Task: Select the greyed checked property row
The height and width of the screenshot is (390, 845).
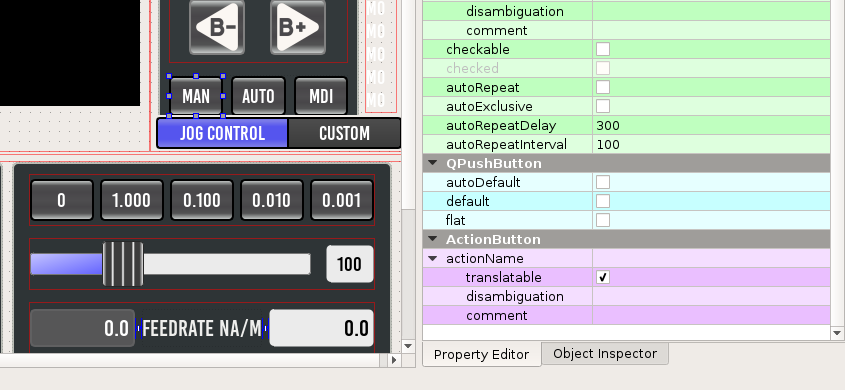Action: [626, 68]
